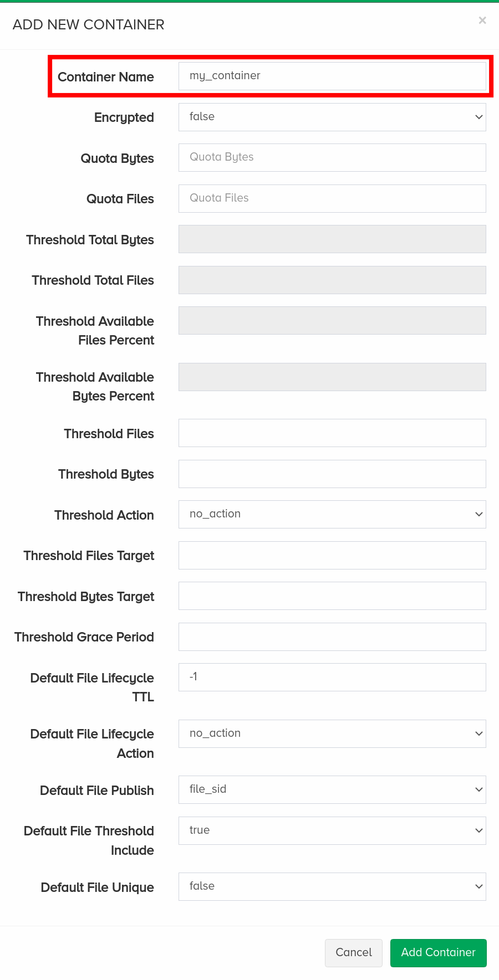Focus the Quota Bytes field

coord(332,157)
